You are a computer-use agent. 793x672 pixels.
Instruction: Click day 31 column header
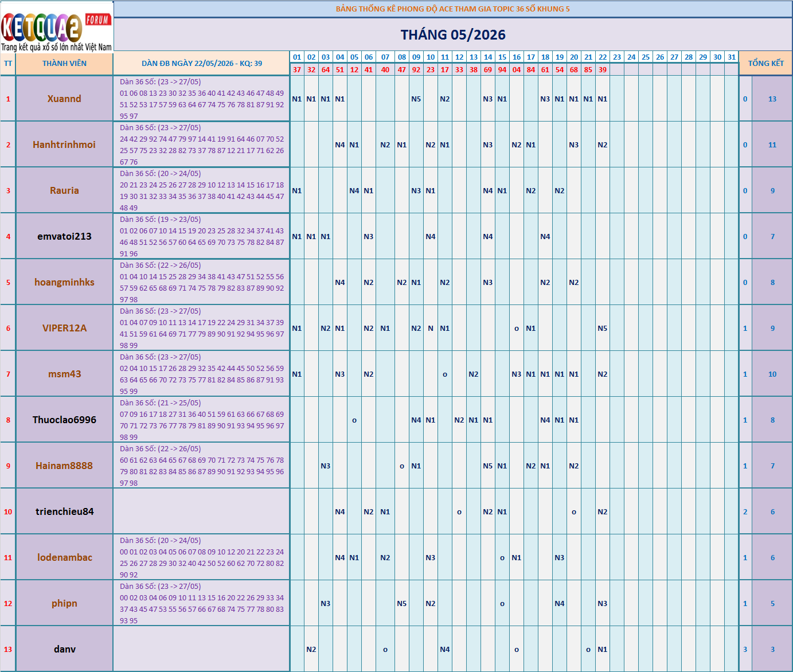point(732,57)
